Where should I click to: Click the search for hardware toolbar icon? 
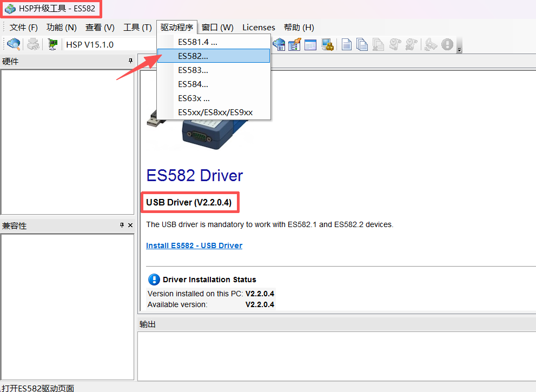(x=14, y=44)
